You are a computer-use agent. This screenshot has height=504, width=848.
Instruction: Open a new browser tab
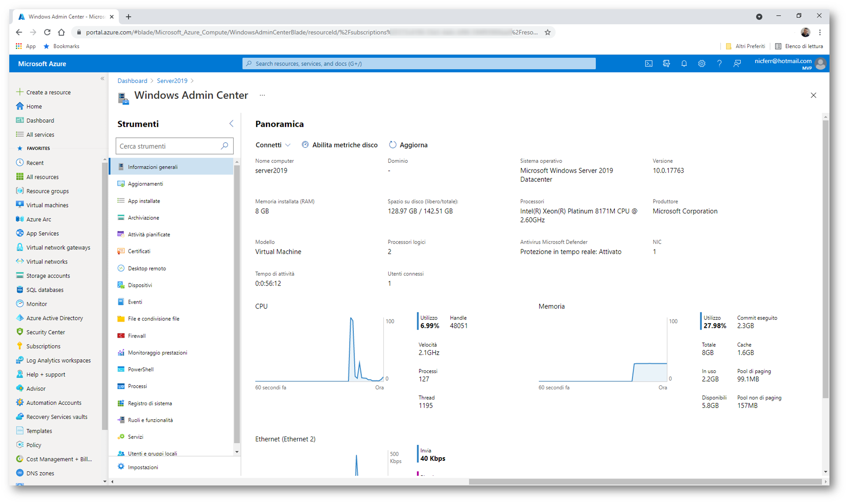coord(129,17)
